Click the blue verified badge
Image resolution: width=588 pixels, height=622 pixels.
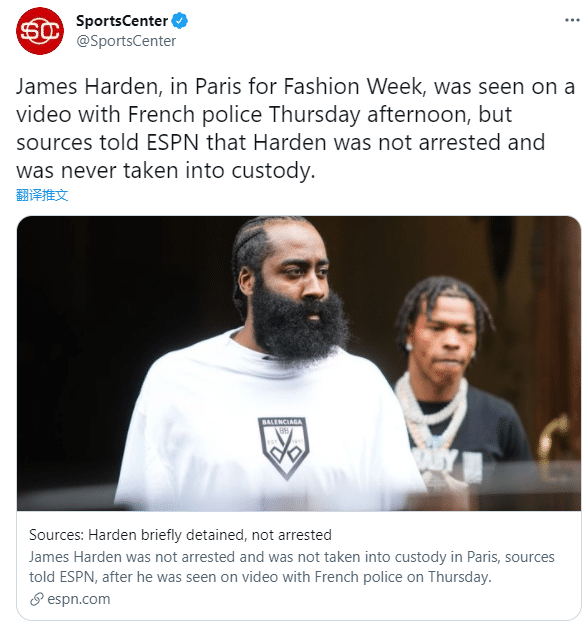[179, 21]
